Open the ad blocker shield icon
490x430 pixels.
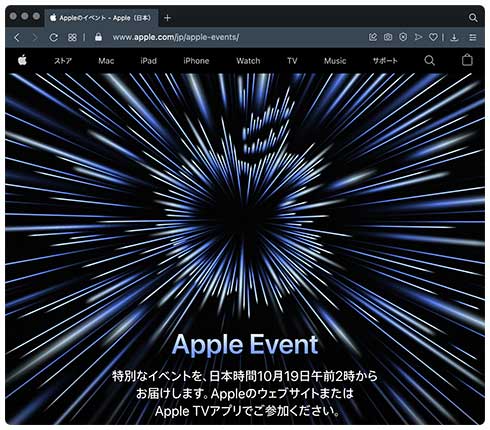pyautogui.click(x=403, y=37)
